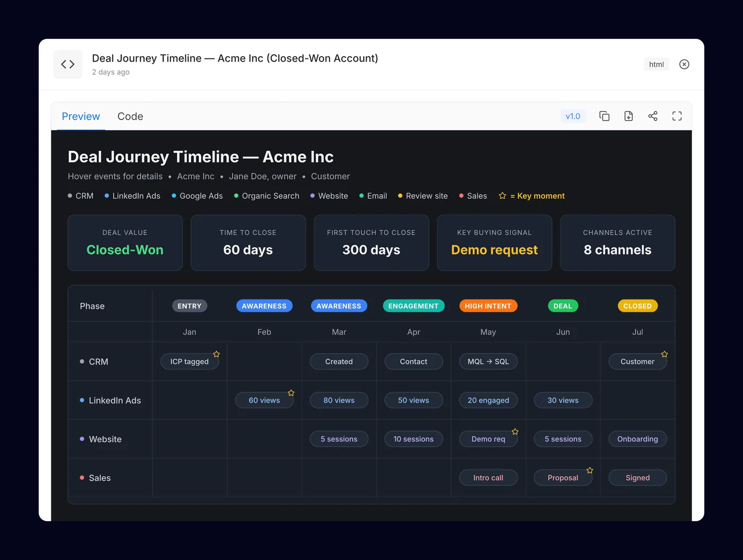Download the artifact file
Screen dimensions: 743x560
[628, 116]
